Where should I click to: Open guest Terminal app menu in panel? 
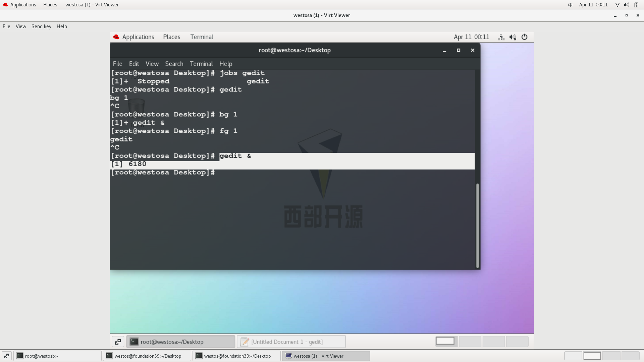coord(202,37)
